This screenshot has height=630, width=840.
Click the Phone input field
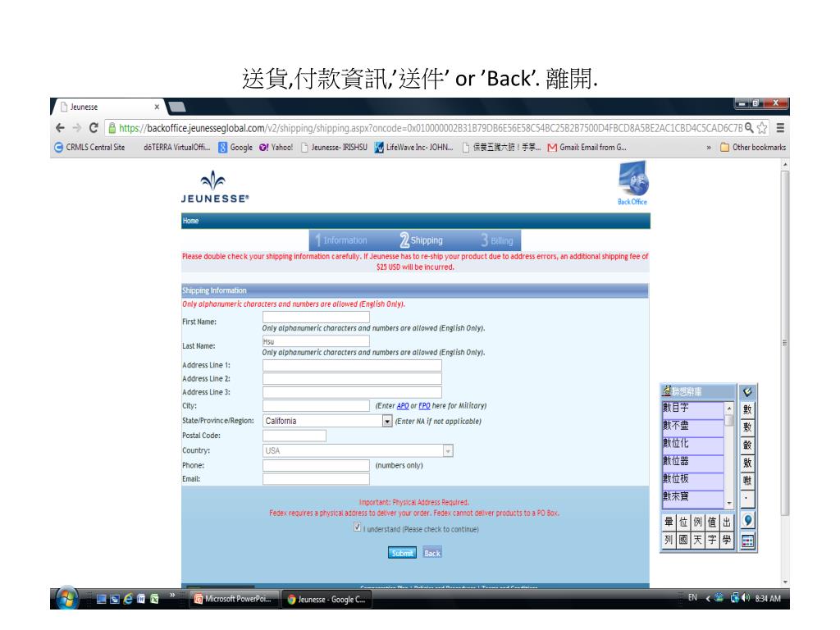(316, 465)
